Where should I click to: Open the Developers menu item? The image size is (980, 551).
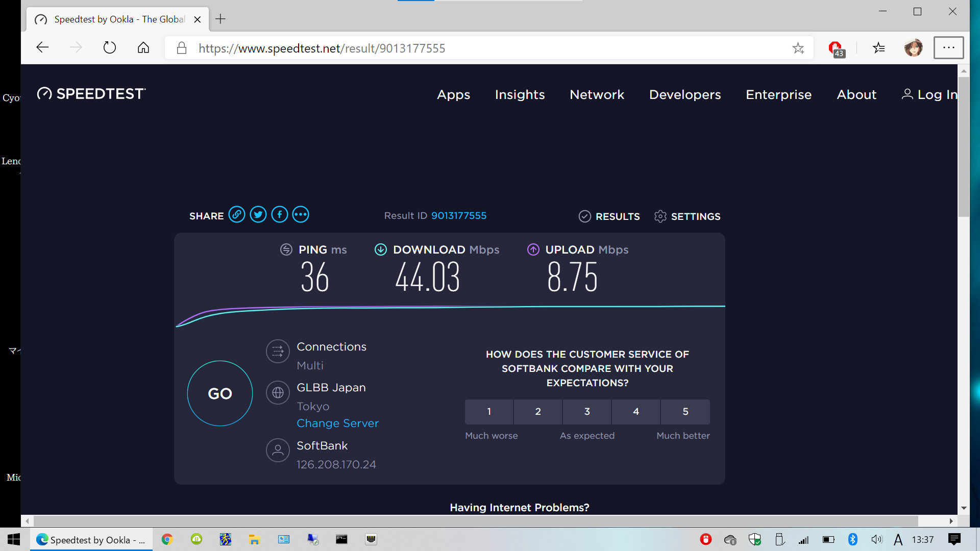(685, 95)
